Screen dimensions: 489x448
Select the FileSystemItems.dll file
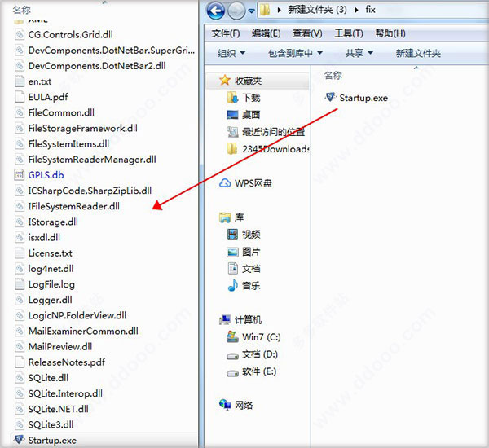62,143
